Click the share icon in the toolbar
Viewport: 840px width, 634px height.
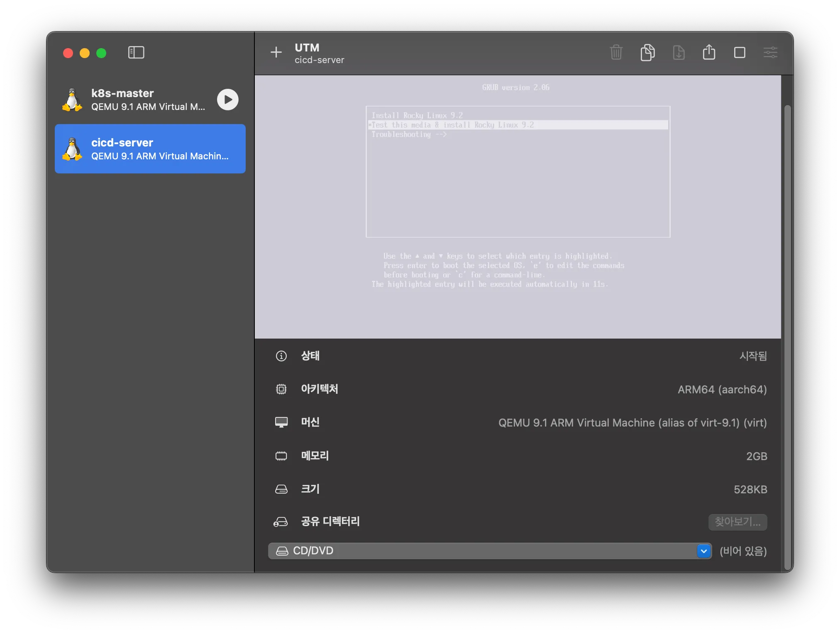coord(709,53)
